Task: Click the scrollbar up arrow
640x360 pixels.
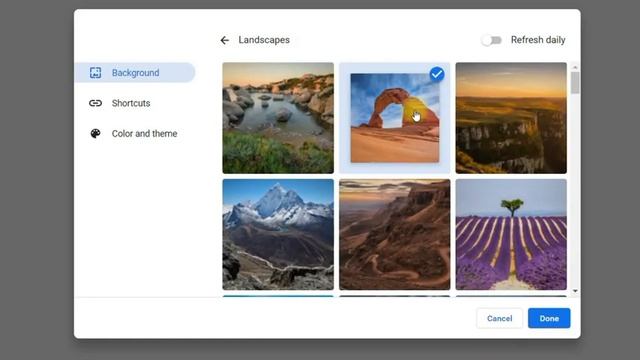Action: (575, 67)
